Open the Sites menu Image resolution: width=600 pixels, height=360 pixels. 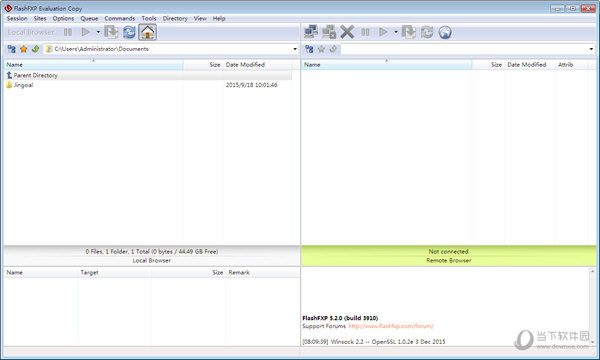(x=40, y=18)
